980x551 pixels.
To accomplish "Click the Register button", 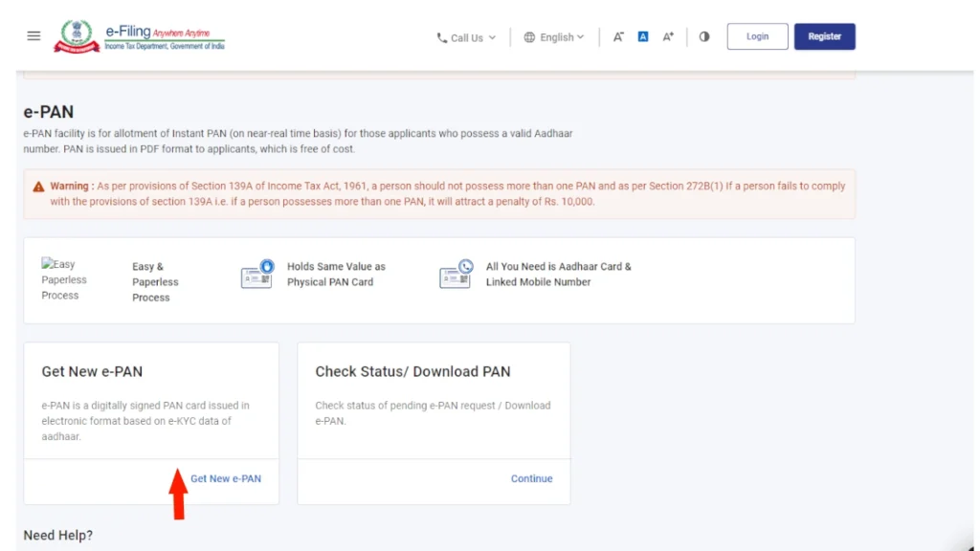I will 824,36.
